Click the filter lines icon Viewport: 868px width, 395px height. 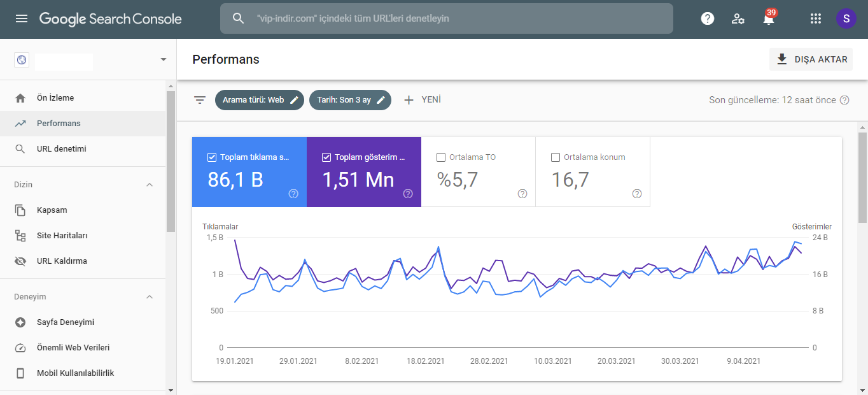[x=200, y=100]
